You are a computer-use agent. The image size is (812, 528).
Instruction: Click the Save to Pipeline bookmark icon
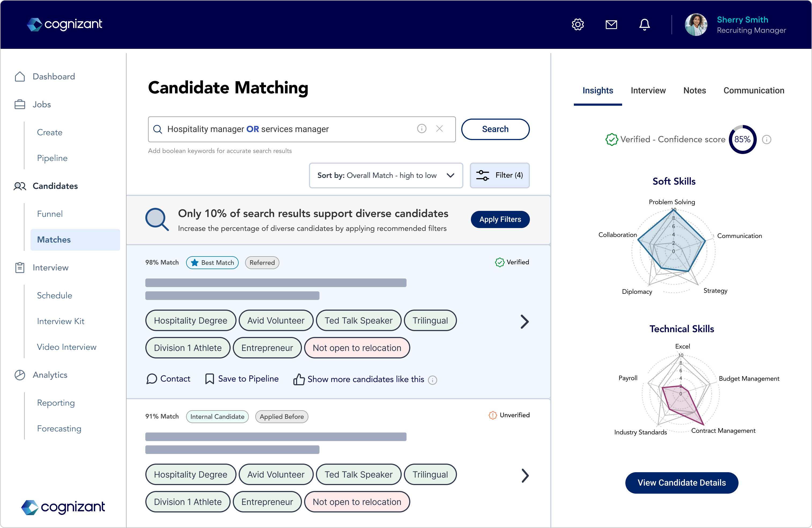(209, 379)
